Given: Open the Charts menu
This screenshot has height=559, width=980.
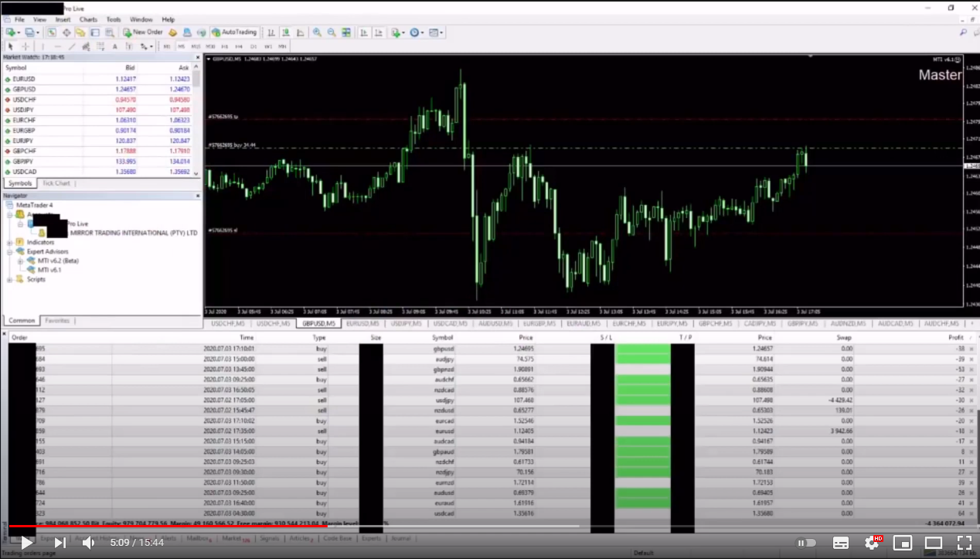Looking at the screenshot, I should (x=88, y=19).
